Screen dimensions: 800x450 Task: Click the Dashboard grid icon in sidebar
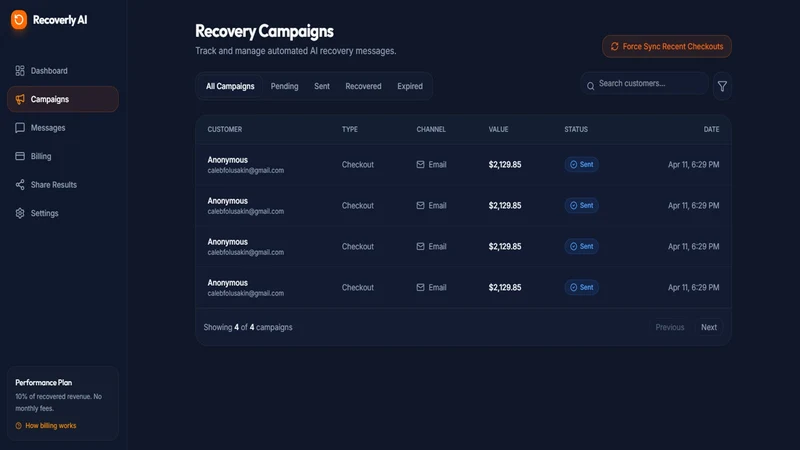[x=20, y=70]
